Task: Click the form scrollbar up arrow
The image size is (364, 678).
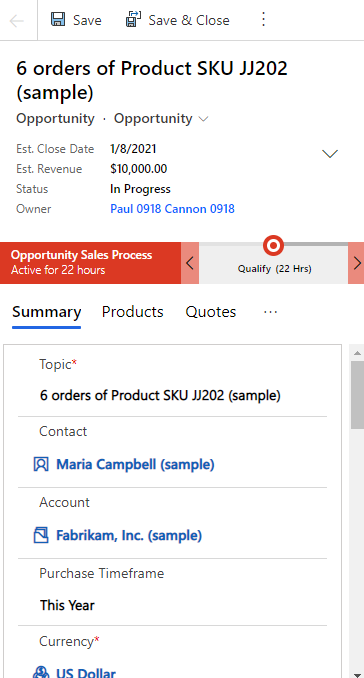Action: (357, 353)
